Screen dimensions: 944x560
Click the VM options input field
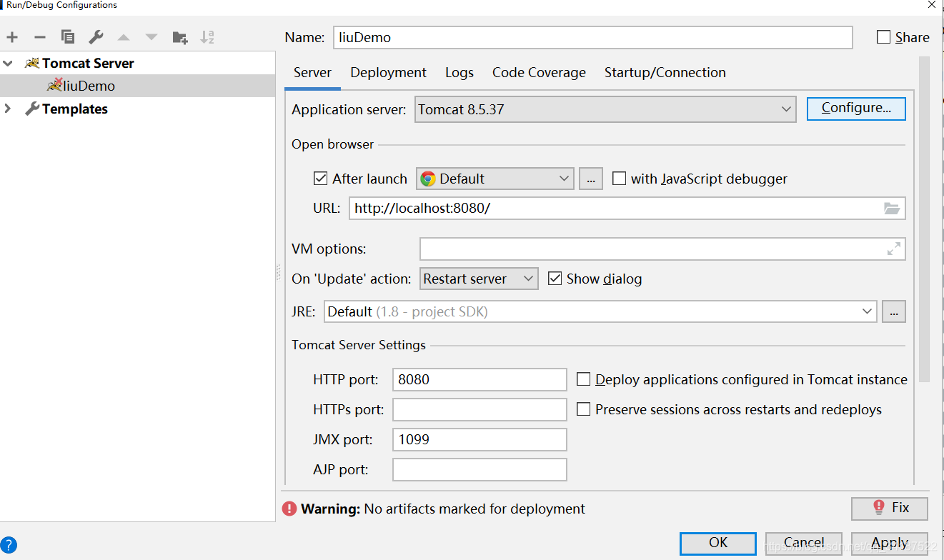click(650, 249)
